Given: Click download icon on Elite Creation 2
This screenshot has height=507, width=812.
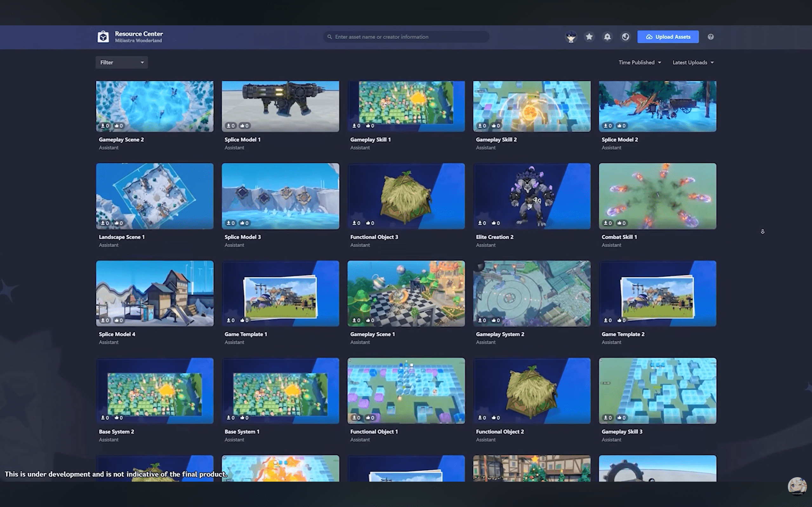Looking at the screenshot, I should click(480, 223).
